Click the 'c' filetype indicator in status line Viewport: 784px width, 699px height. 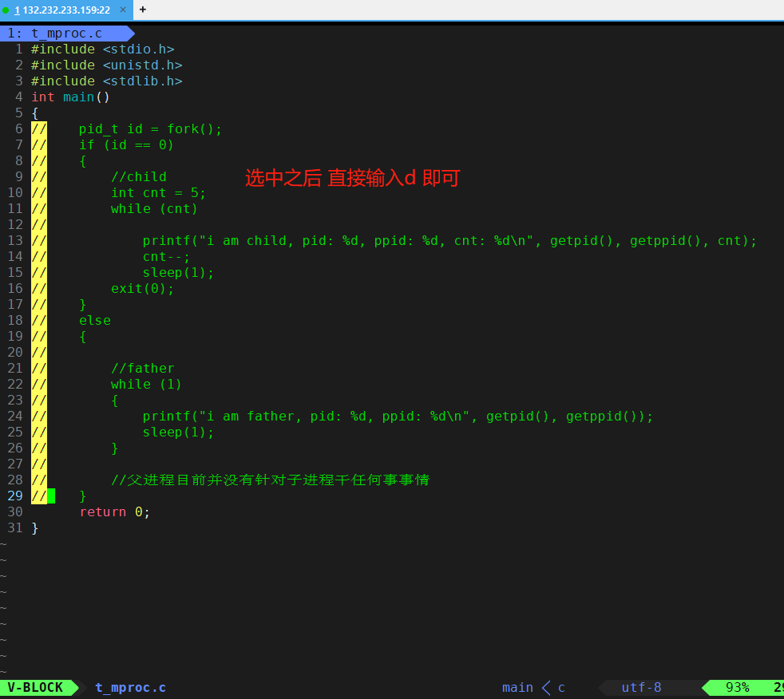(x=561, y=688)
